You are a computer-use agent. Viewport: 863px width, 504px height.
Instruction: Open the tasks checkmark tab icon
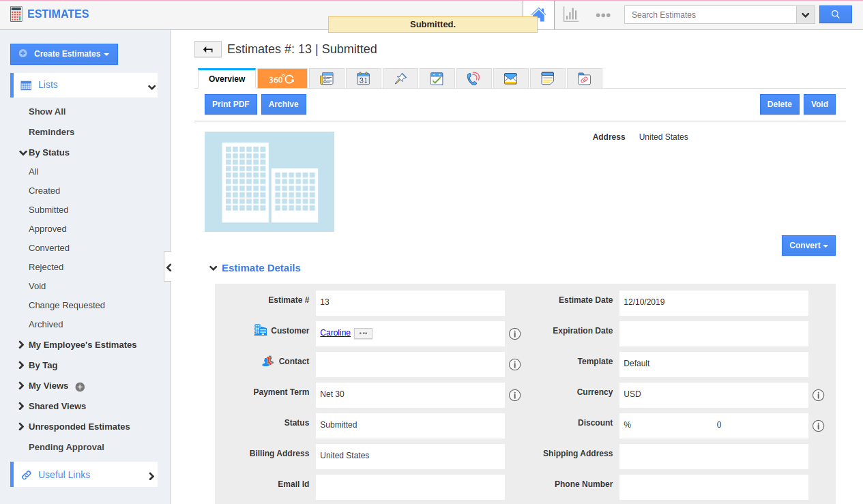coord(437,79)
